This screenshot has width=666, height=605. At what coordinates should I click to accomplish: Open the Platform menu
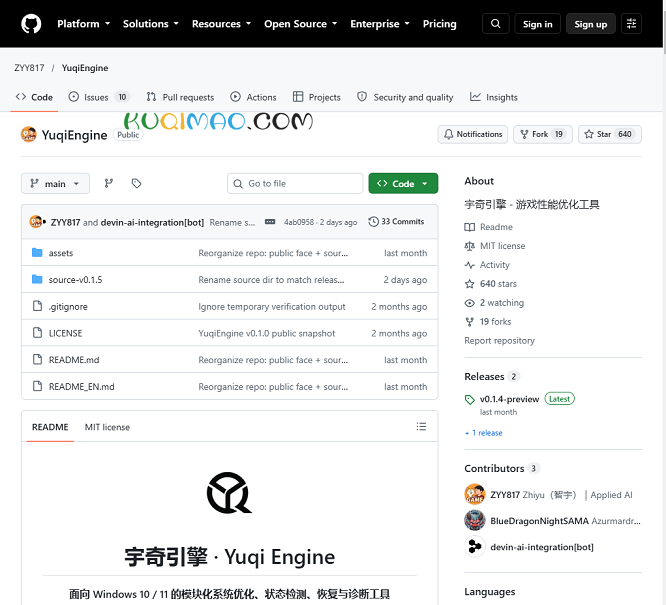click(84, 24)
